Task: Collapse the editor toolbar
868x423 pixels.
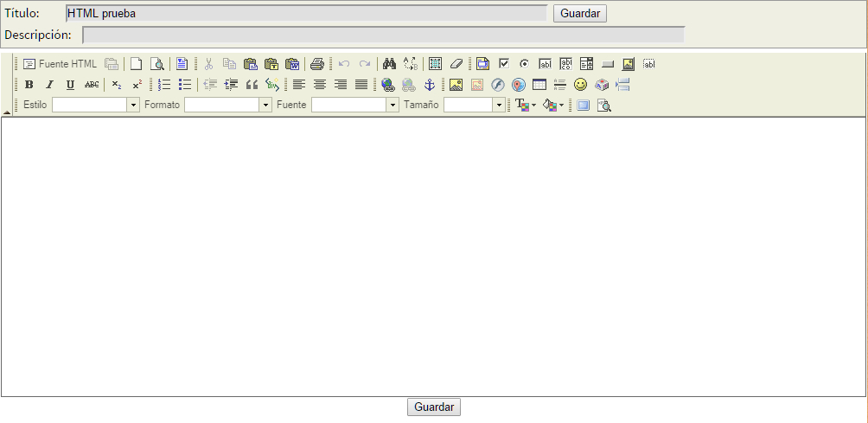Action: [x=7, y=112]
